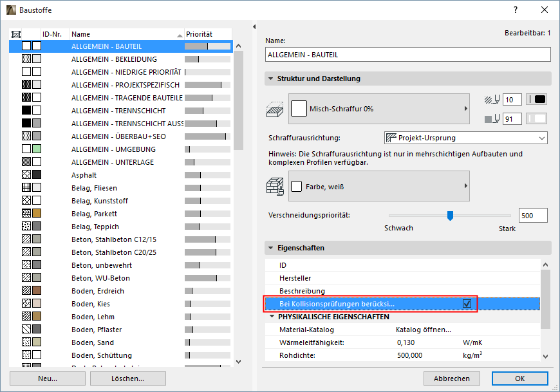Viewport: 560px width, 392px height.
Task: Click the Name input field
Action: point(408,55)
